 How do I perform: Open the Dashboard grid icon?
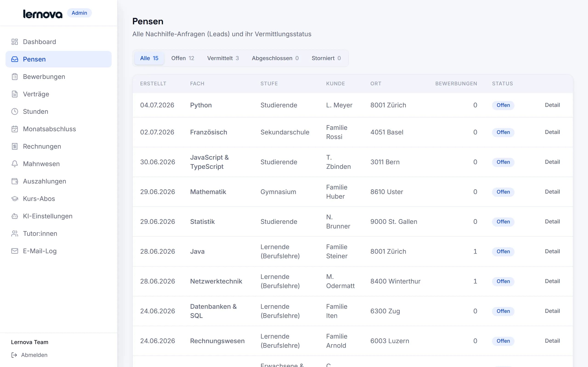click(14, 42)
